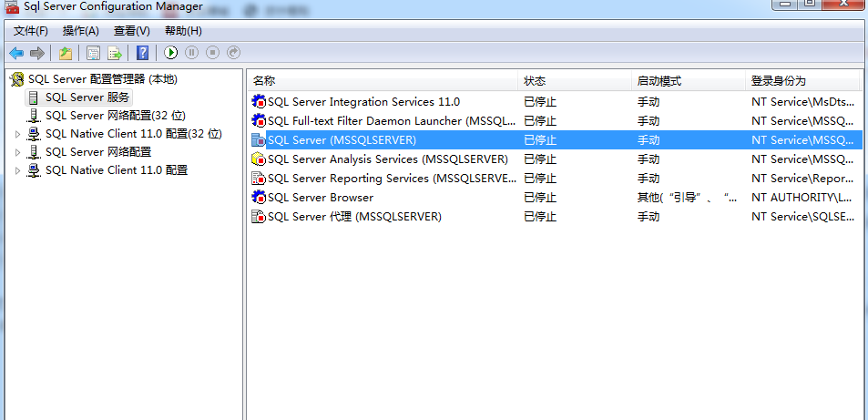Click the SQL Server 服务 node icon

click(34, 98)
